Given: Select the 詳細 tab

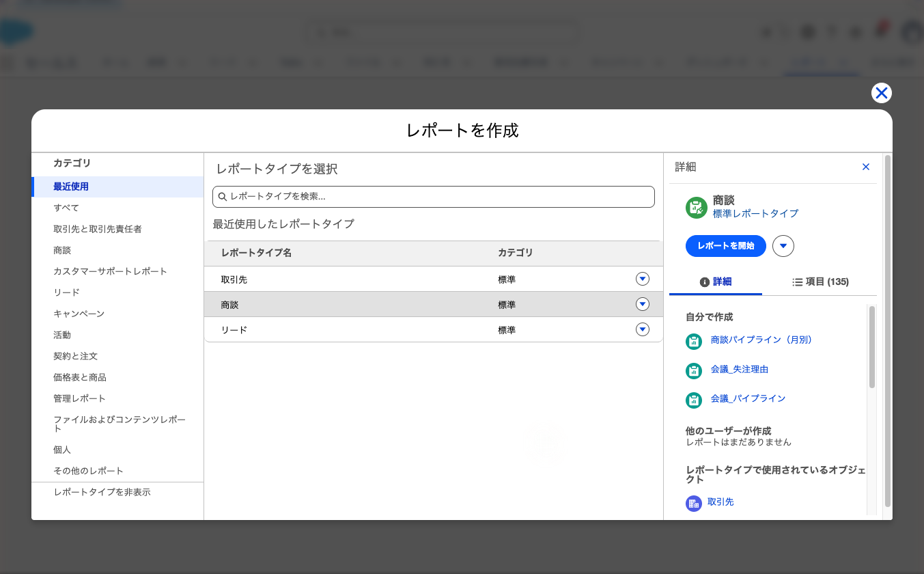Looking at the screenshot, I should [716, 282].
